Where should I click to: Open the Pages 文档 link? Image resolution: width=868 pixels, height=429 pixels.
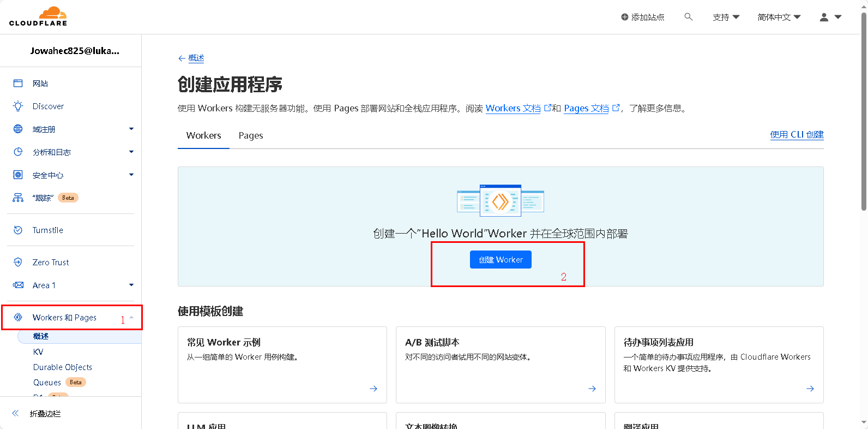[586, 108]
